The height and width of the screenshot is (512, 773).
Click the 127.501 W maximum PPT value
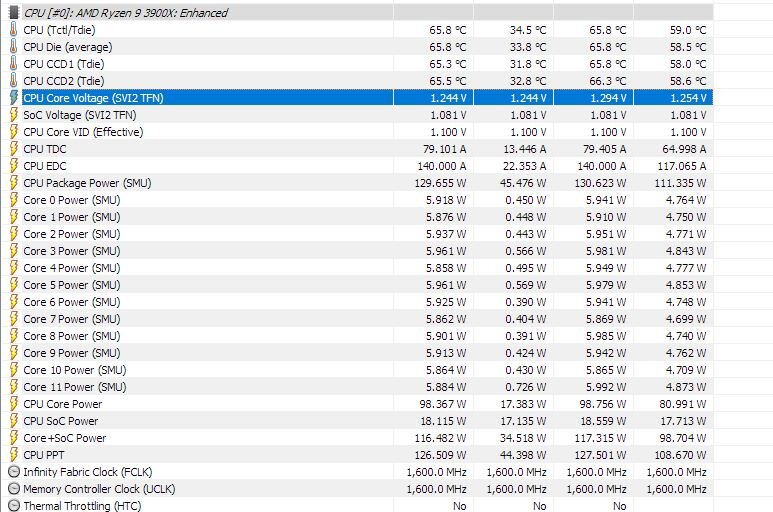(600, 455)
